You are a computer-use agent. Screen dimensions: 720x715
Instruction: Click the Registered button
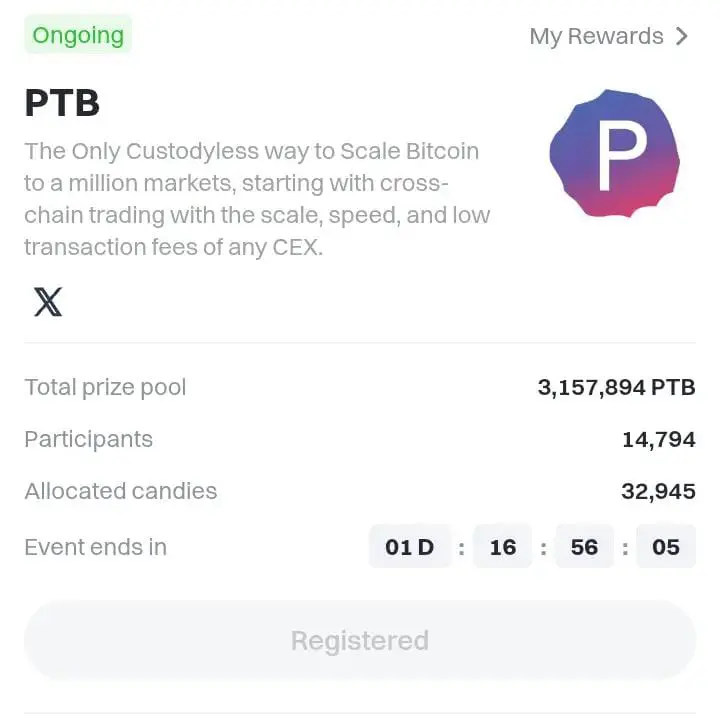click(x=360, y=640)
